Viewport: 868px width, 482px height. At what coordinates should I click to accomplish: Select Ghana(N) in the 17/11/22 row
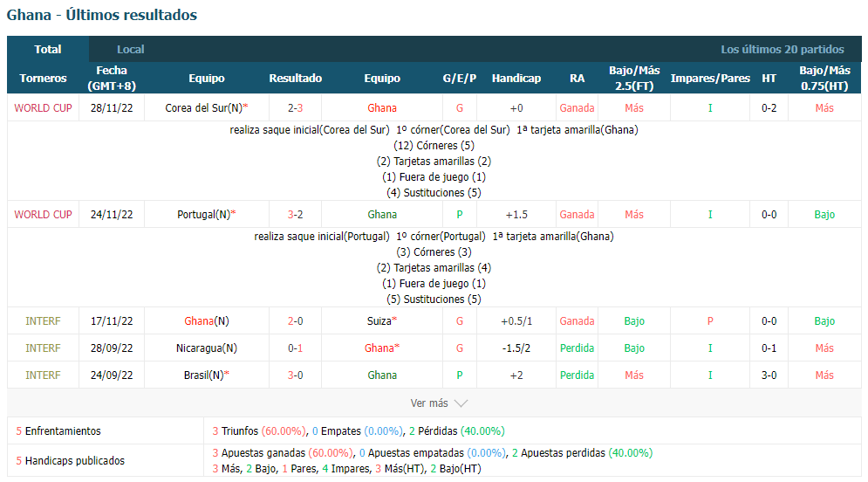click(x=207, y=321)
